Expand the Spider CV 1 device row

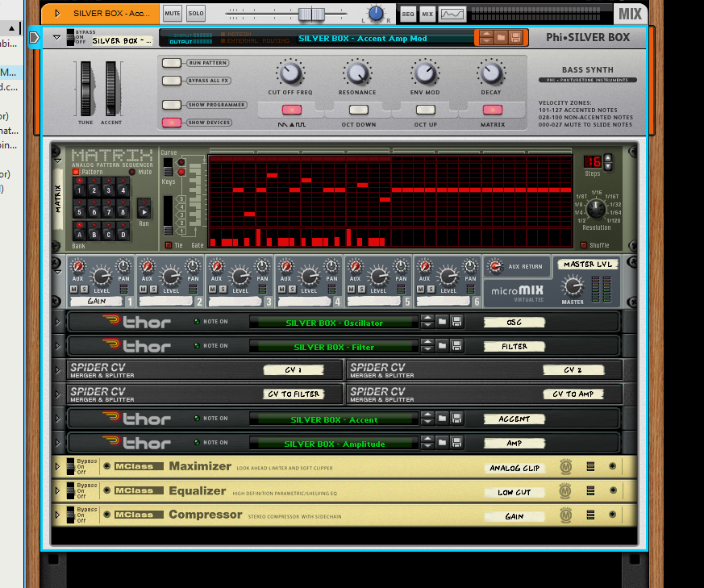tap(57, 370)
